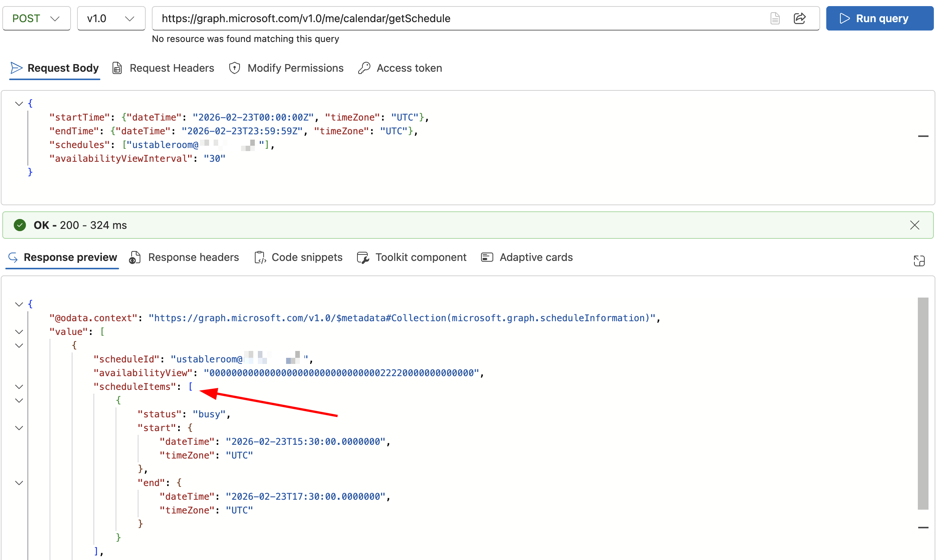The width and height of the screenshot is (943, 560).
Task: Collapse the request body root object
Action: [19, 103]
